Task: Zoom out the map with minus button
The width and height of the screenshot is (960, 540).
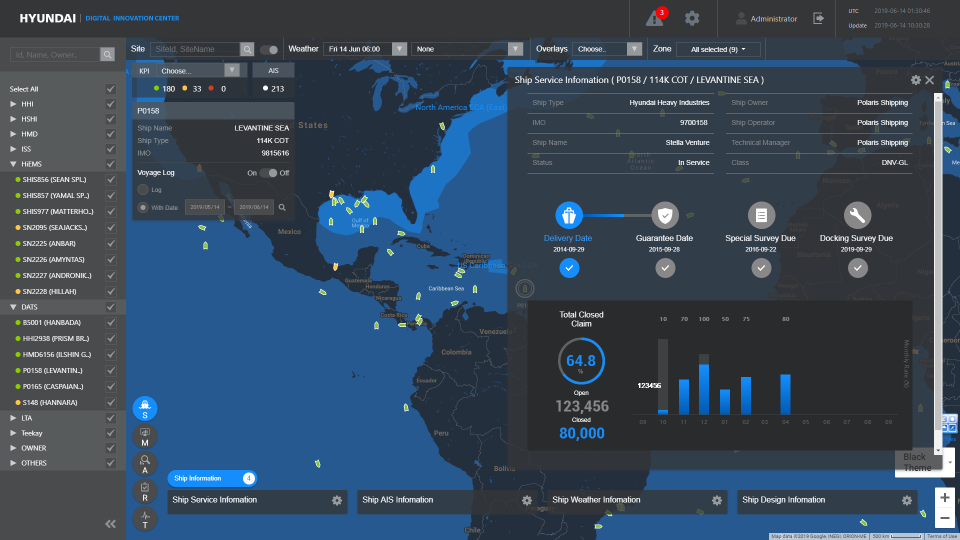Action: point(945,518)
